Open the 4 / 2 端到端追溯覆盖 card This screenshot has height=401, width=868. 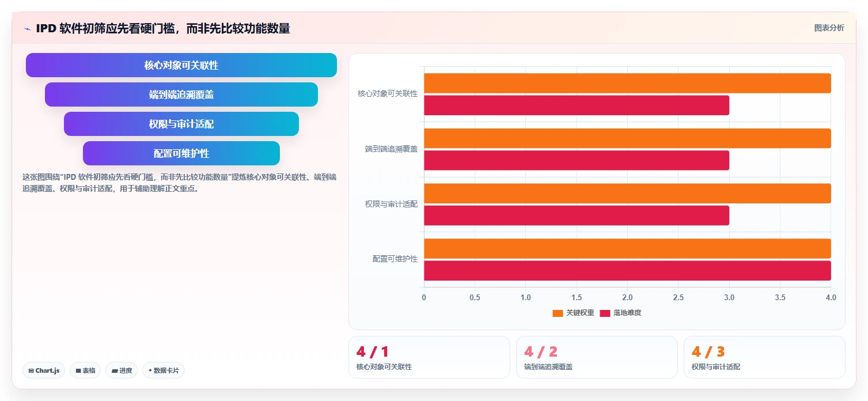pyautogui.click(x=597, y=357)
